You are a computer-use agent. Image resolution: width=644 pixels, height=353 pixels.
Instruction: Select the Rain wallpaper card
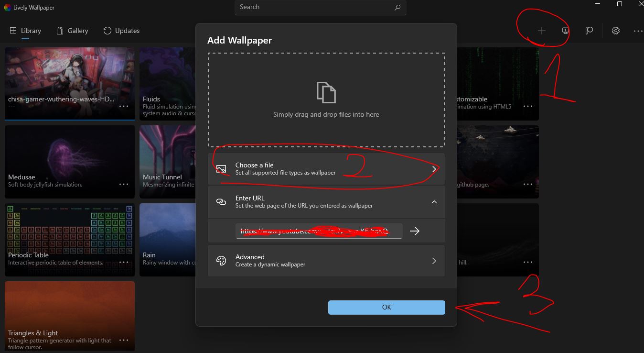tap(168, 240)
